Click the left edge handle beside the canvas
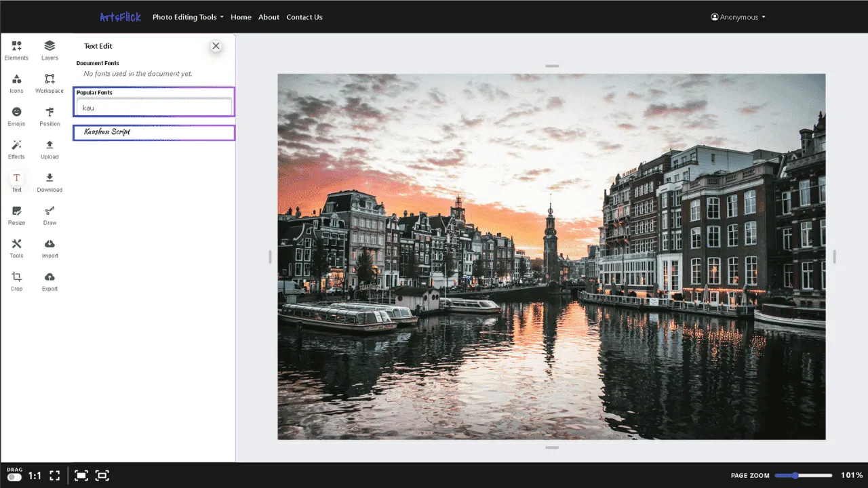This screenshot has height=488, width=868. [x=270, y=257]
